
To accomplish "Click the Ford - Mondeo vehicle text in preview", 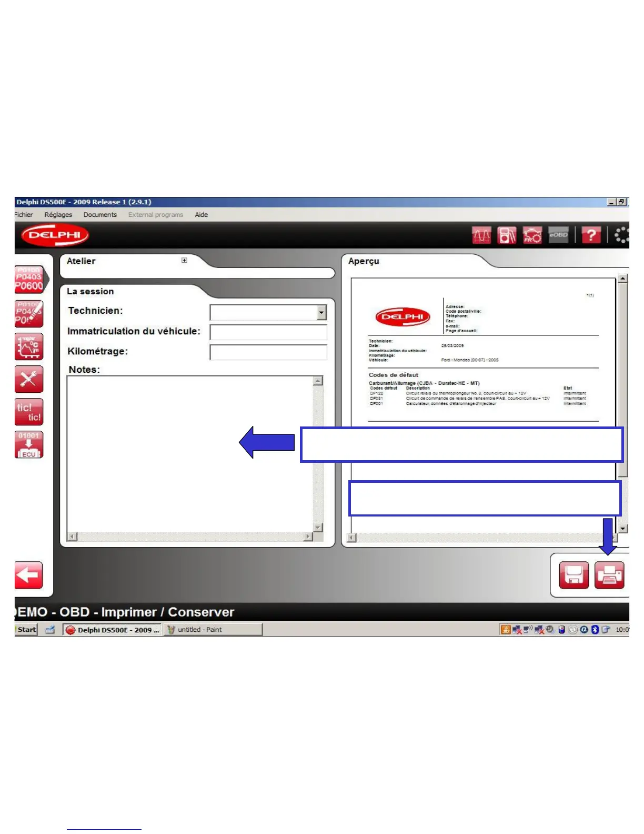I will (x=470, y=360).
